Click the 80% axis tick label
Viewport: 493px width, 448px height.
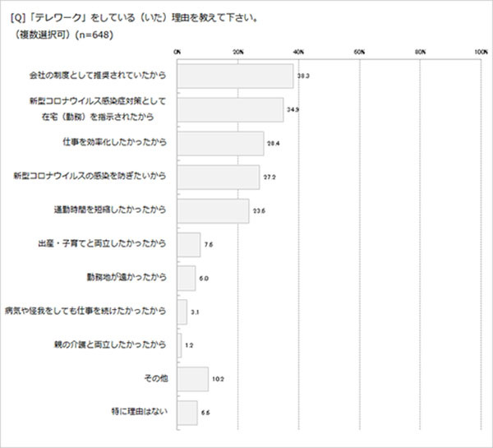tap(420, 52)
